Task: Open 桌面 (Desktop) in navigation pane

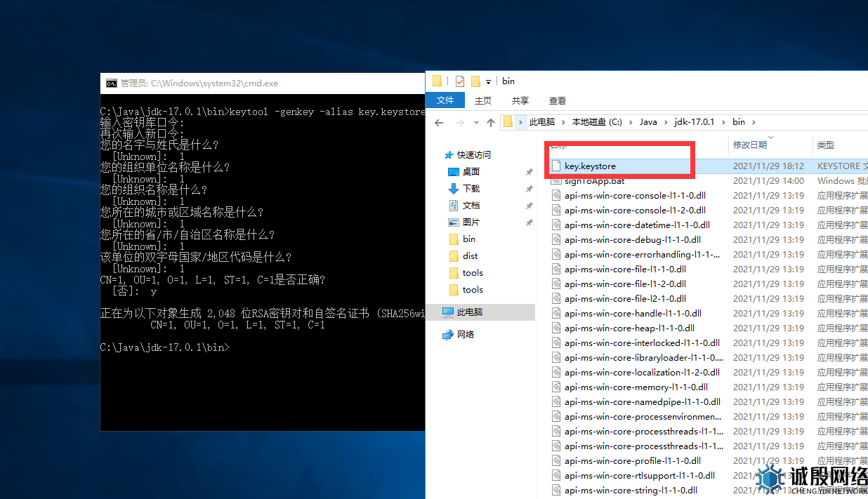Action: (x=471, y=171)
